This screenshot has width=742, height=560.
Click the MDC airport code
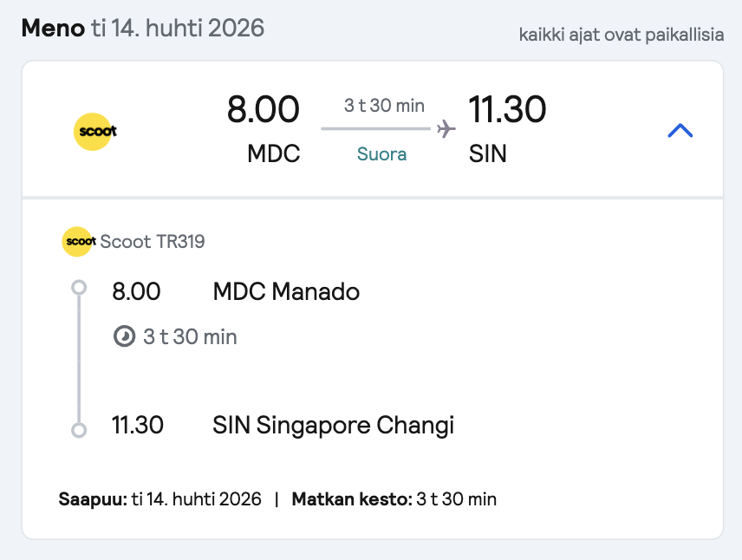[274, 153]
